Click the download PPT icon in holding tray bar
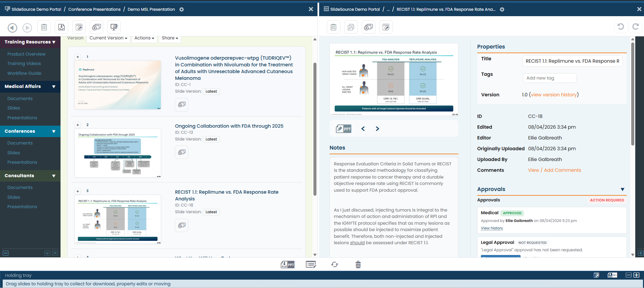The height and width of the screenshot is (288, 644). (612, 275)
